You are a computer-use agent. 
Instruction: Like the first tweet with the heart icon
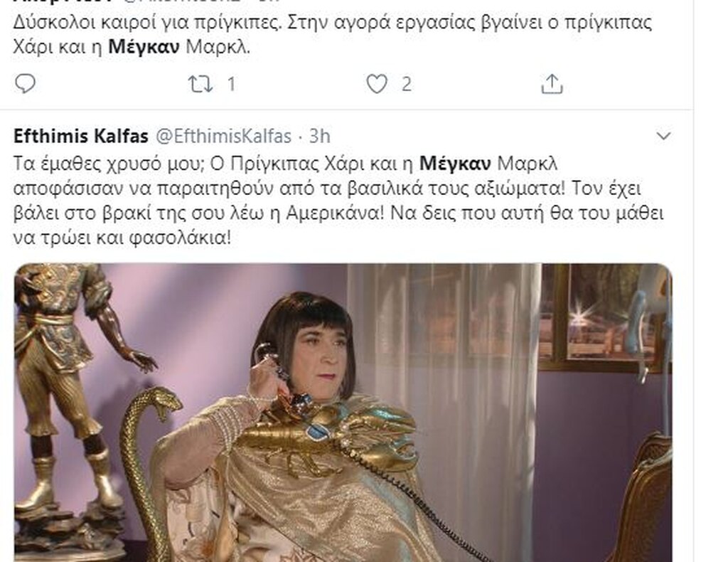(x=377, y=84)
